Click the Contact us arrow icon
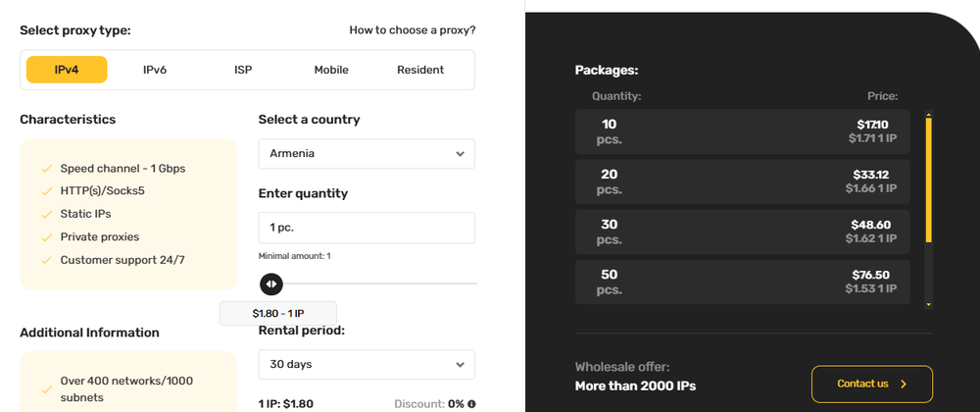980x412 pixels. click(x=904, y=384)
